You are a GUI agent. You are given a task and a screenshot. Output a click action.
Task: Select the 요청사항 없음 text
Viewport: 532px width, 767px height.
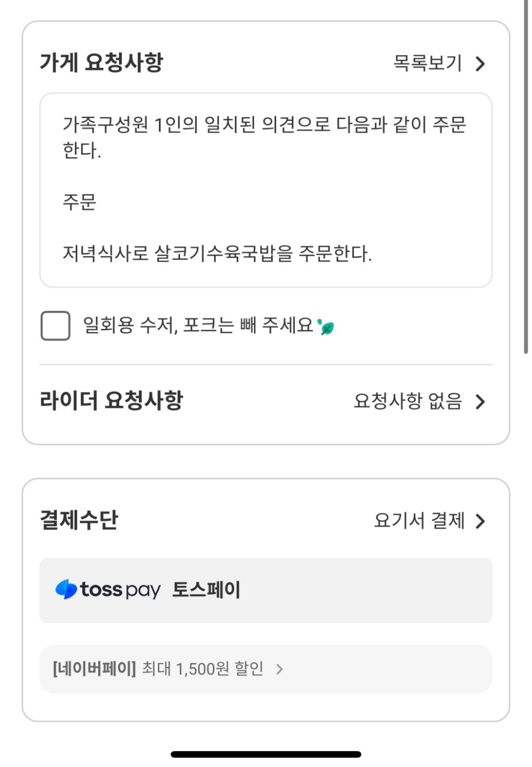coord(407,401)
